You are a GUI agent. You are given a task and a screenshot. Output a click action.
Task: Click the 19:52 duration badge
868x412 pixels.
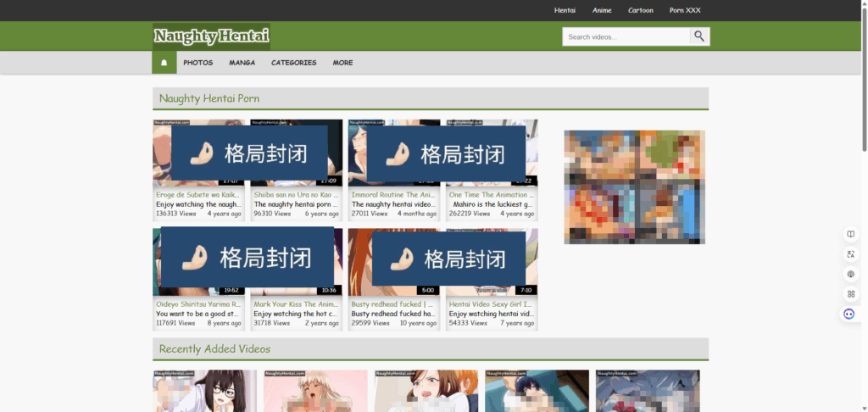pyautogui.click(x=232, y=290)
